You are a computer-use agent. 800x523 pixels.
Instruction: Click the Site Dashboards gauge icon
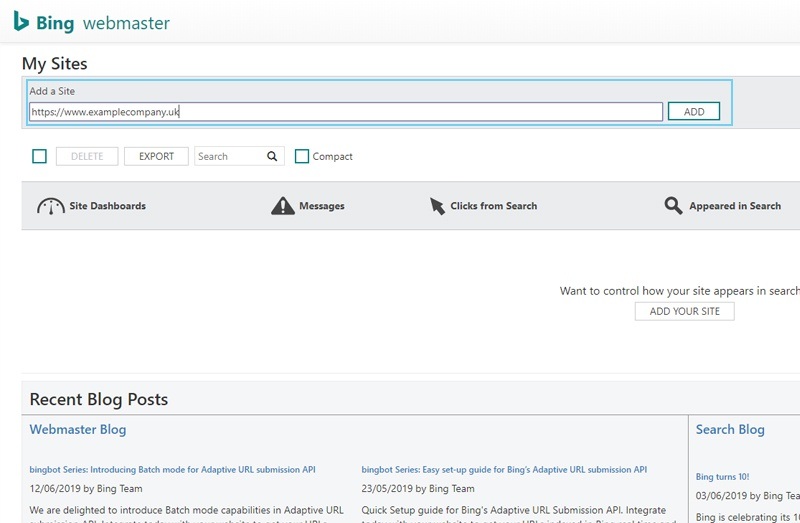[51, 206]
